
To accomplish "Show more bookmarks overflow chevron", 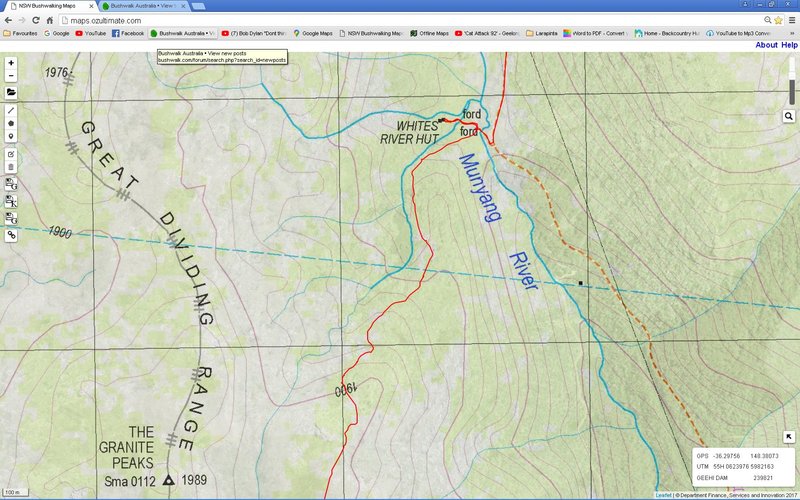I will pos(793,33).
